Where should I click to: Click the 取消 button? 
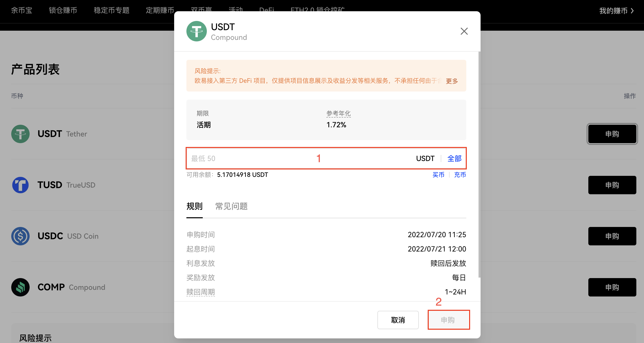(x=398, y=320)
